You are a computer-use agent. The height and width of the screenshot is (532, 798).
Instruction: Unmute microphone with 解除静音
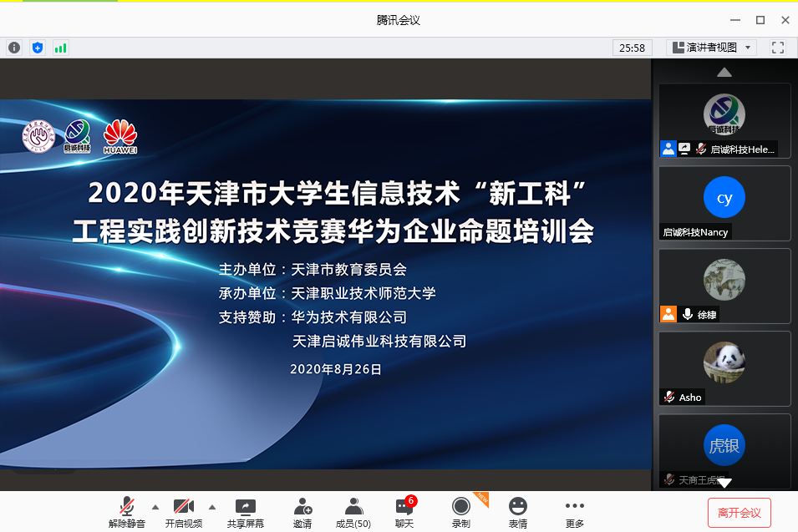[x=127, y=513]
